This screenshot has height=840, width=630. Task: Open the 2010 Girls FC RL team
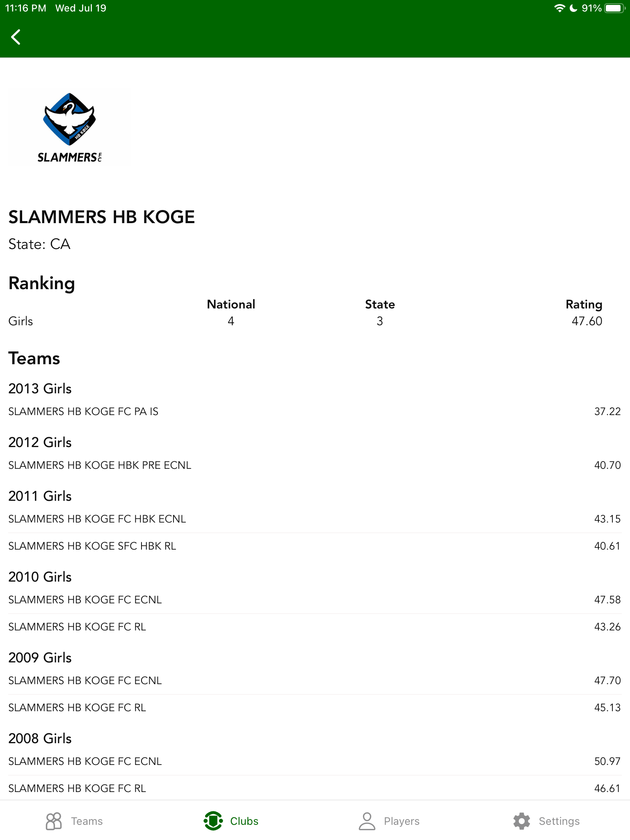pos(77,627)
